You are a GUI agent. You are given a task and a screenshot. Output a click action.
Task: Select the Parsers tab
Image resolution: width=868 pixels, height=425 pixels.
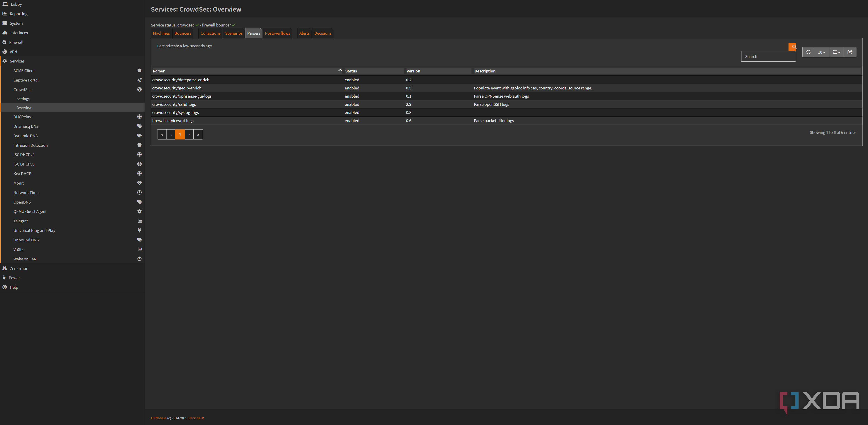click(x=254, y=33)
